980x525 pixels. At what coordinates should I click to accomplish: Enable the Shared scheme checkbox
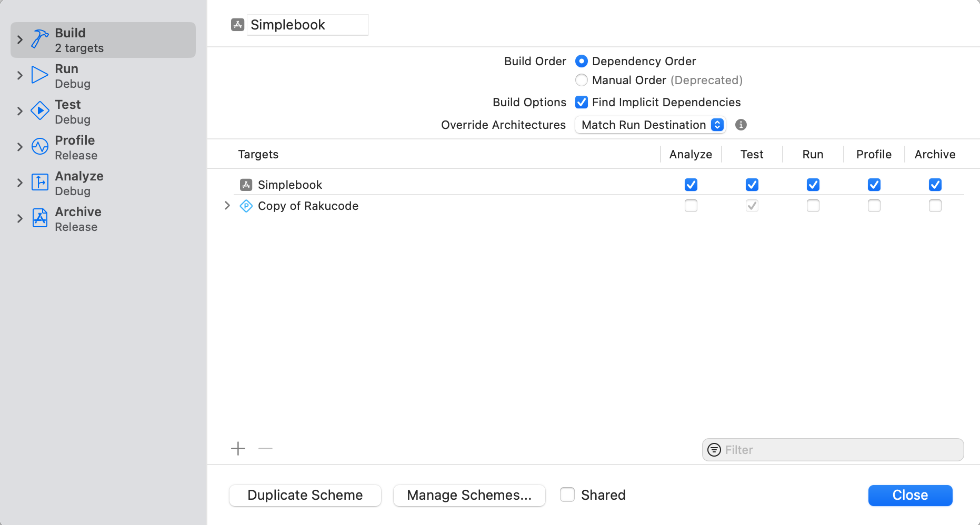click(567, 495)
